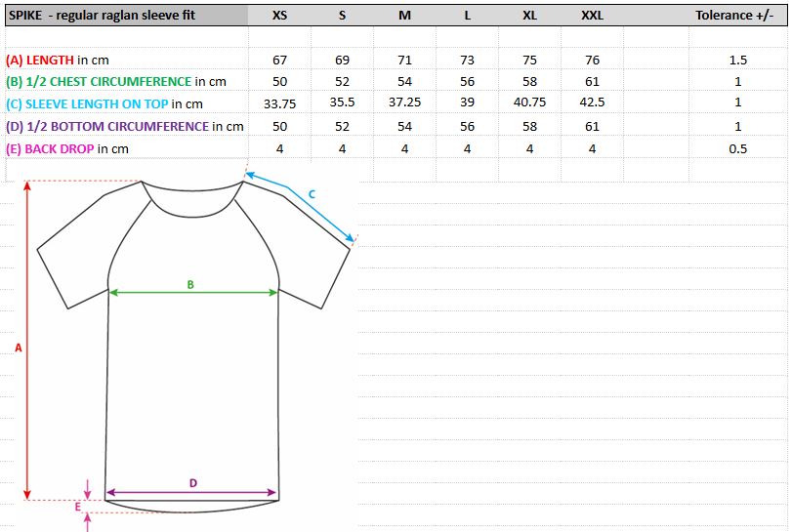The image size is (792, 532).
Task: Select the green B chest width arrow
Action: pyautogui.click(x=193, y=292)
